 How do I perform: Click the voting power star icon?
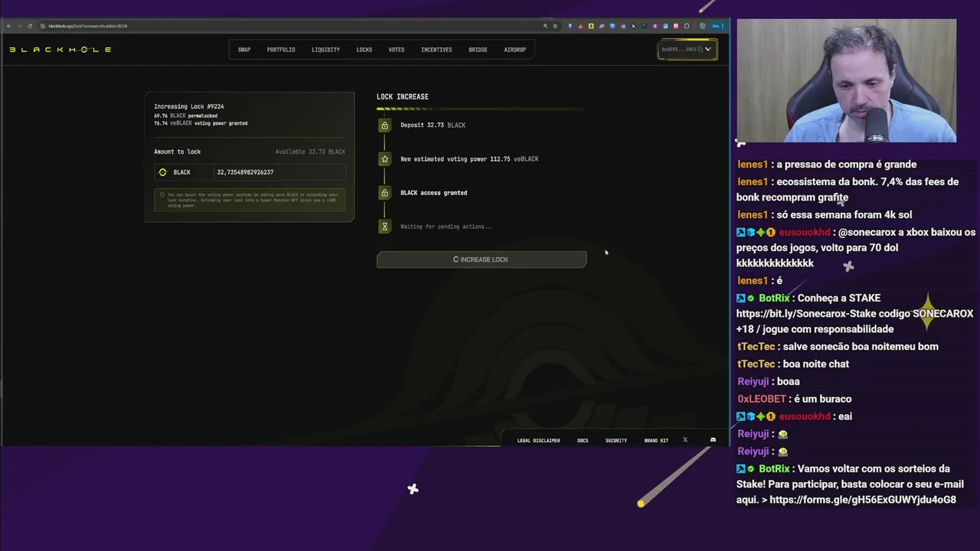tap(384, 159)
